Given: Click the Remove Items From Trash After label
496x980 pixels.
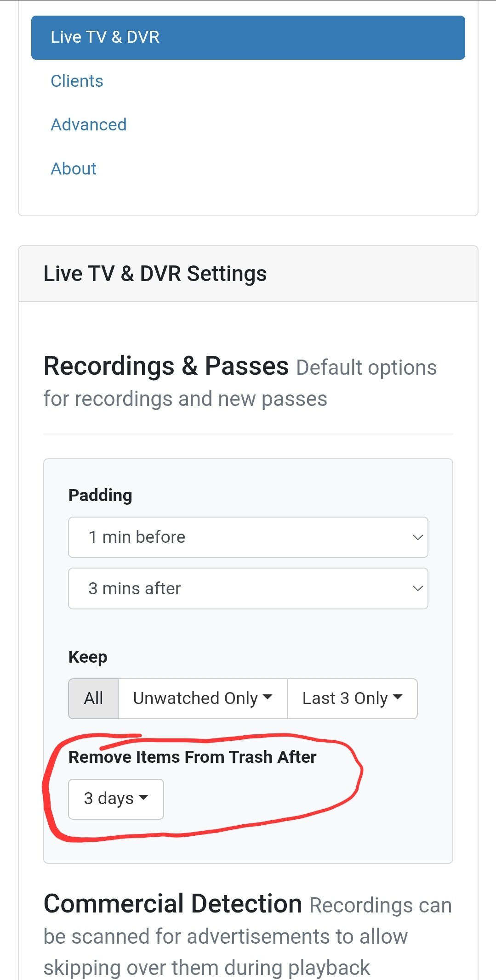Looking at the screenshot, I should [192, 757].
